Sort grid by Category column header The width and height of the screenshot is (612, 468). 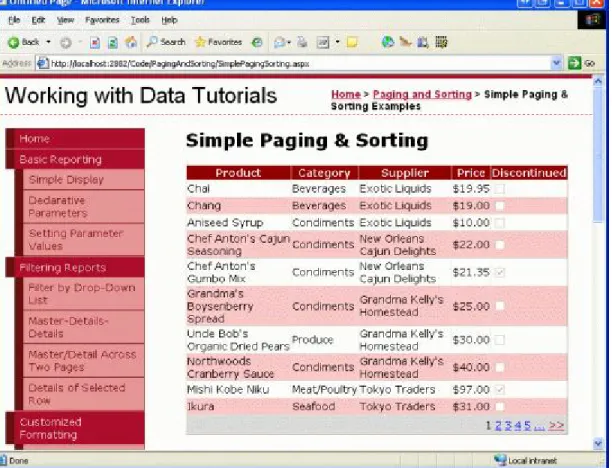pos(324,173)
